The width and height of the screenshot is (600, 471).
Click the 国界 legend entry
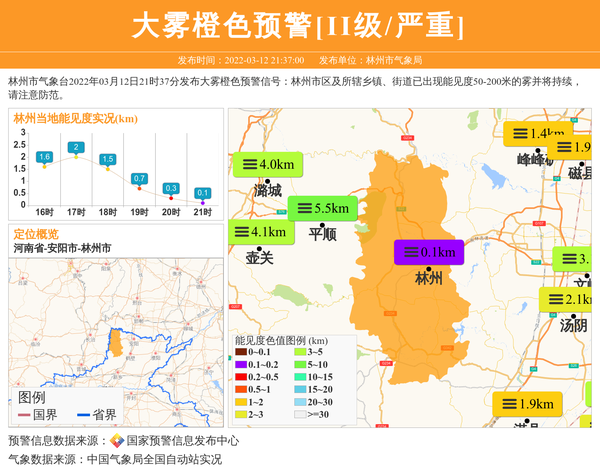click(x=36, y=415)
